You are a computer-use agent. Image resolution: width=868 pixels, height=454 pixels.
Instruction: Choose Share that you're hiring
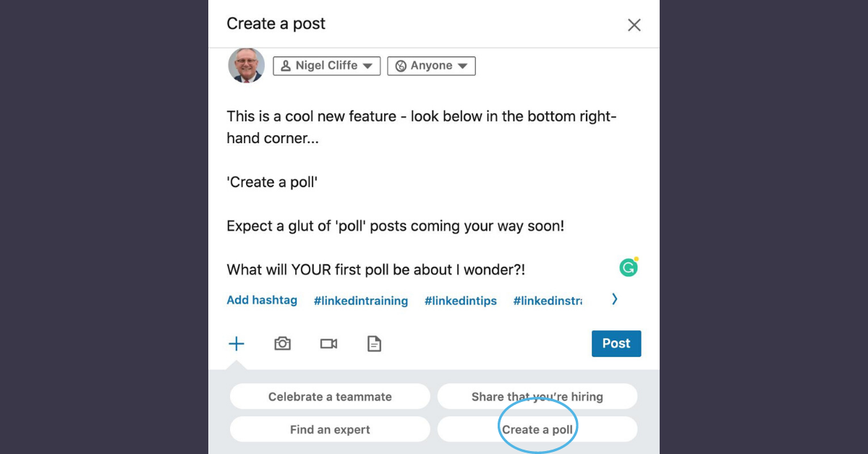[x=537, y=396]
